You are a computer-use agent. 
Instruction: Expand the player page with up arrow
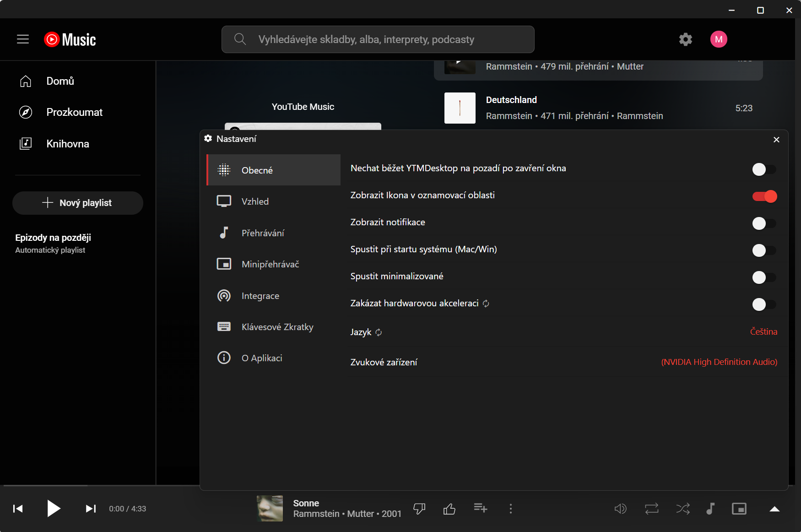(x=774, y=509)
